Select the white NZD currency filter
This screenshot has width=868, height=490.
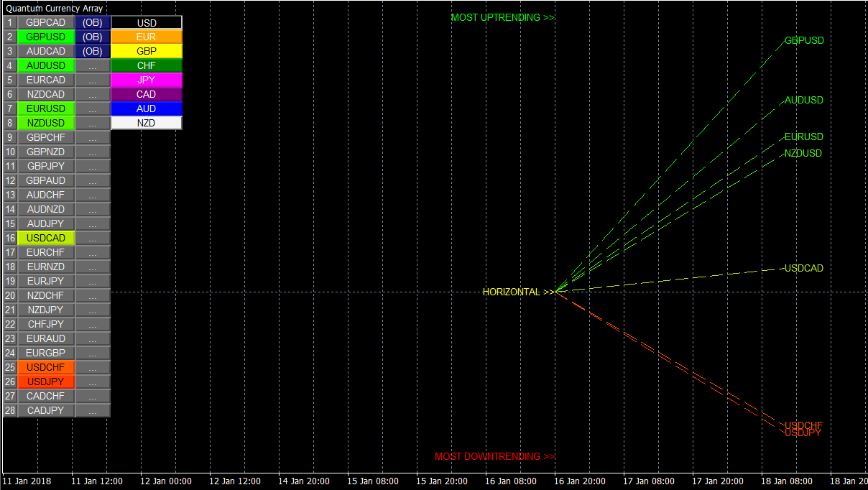coord(147,123)
